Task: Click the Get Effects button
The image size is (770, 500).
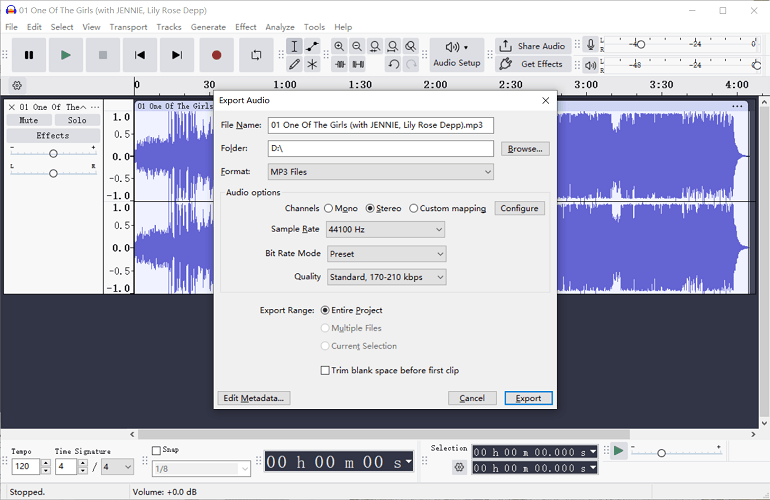Action: (533, 64)
